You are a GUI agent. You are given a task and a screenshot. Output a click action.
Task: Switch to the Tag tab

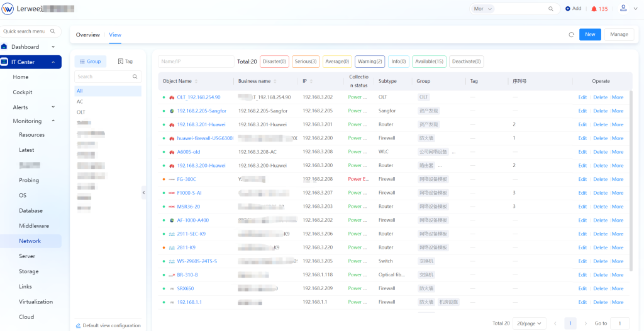[125, 62]
